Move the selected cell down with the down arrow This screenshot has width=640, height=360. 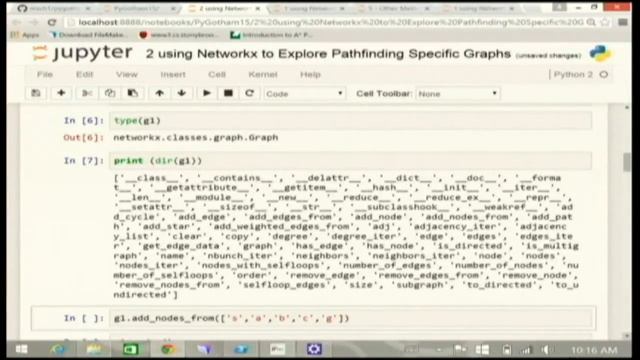pyautogui.click(x=182, y=93)
